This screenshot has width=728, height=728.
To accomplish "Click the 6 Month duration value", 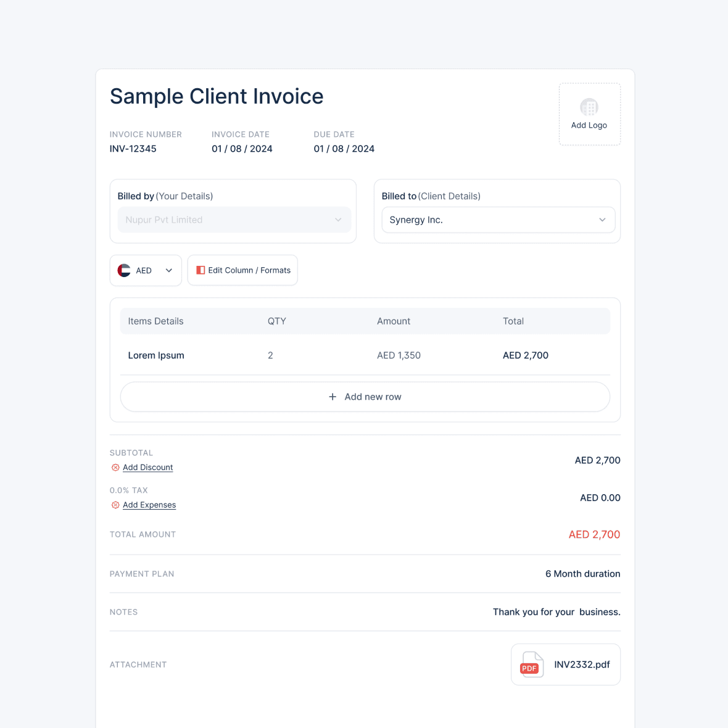I will click(582, 574).
